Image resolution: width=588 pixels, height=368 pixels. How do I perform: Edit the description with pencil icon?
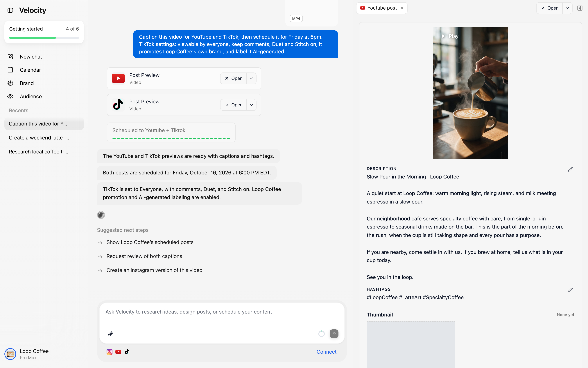click(x=570, y=169)
